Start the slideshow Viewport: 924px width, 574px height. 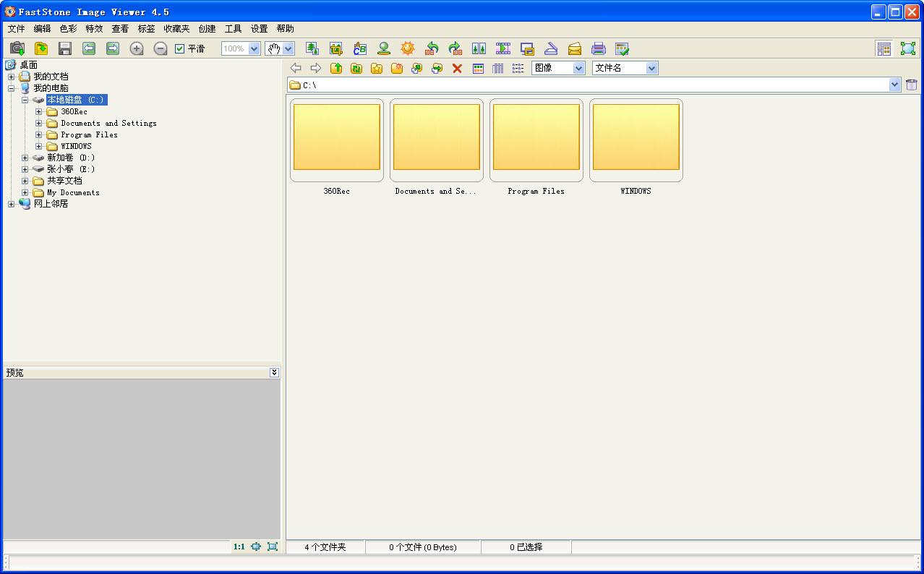click(503, 48)
